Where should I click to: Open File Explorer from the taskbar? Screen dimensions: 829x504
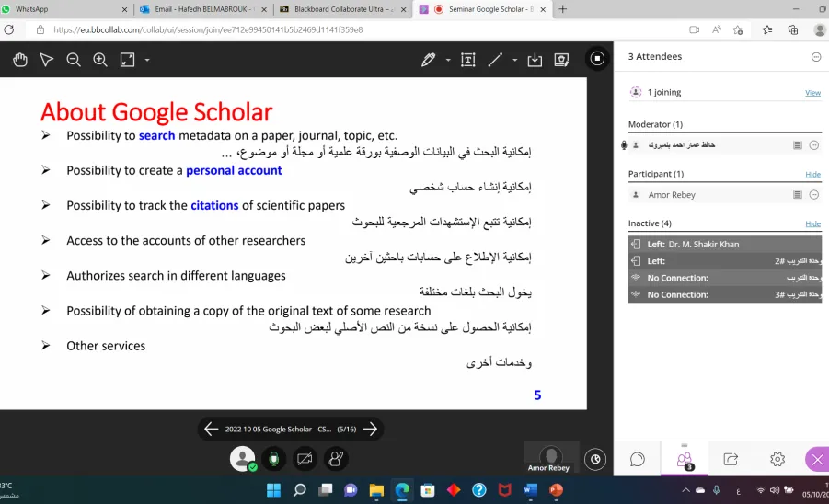click(x=376, y=490)
